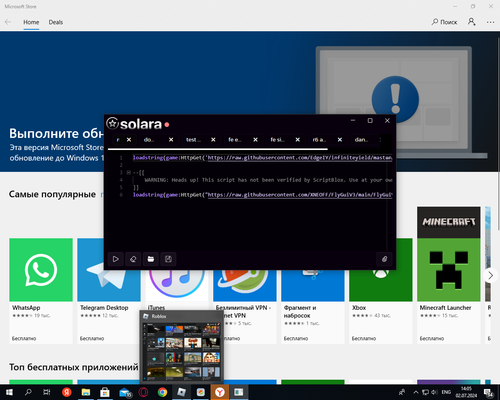Image resolution: width=500 pixels, height=400 pixels.
Task: Click the WARNING comment text on line 4
Action: pyautogui.click(x=268, y=180)
